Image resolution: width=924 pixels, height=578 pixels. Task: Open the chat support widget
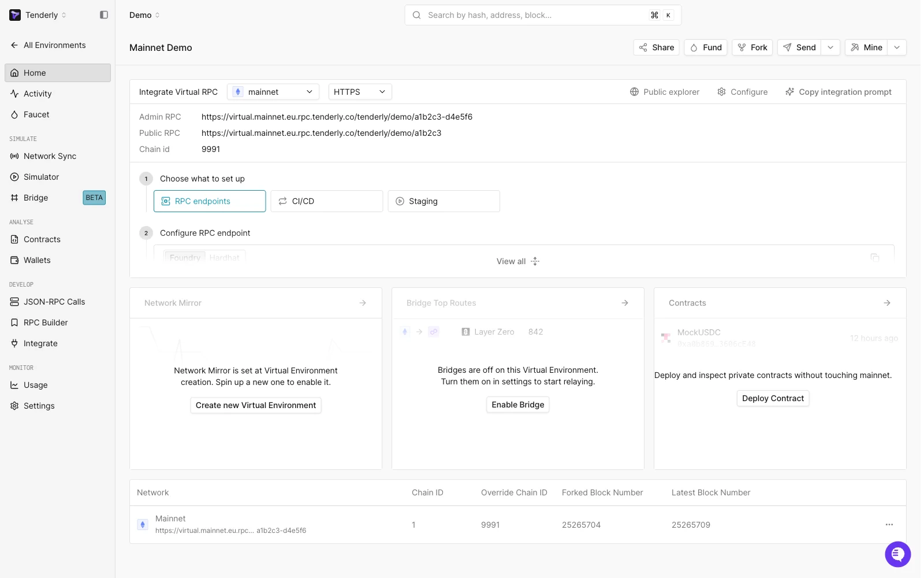click(898, 554)
